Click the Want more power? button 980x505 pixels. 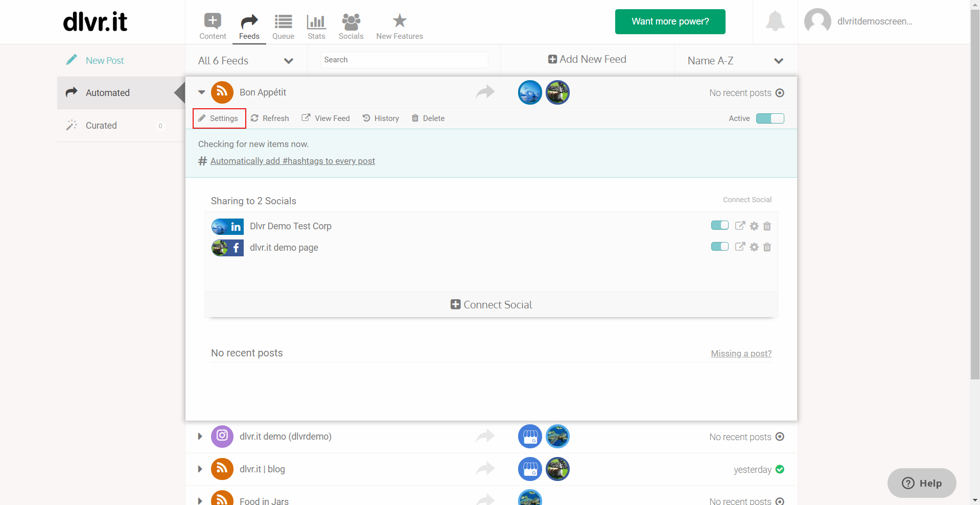coord(670,21)
